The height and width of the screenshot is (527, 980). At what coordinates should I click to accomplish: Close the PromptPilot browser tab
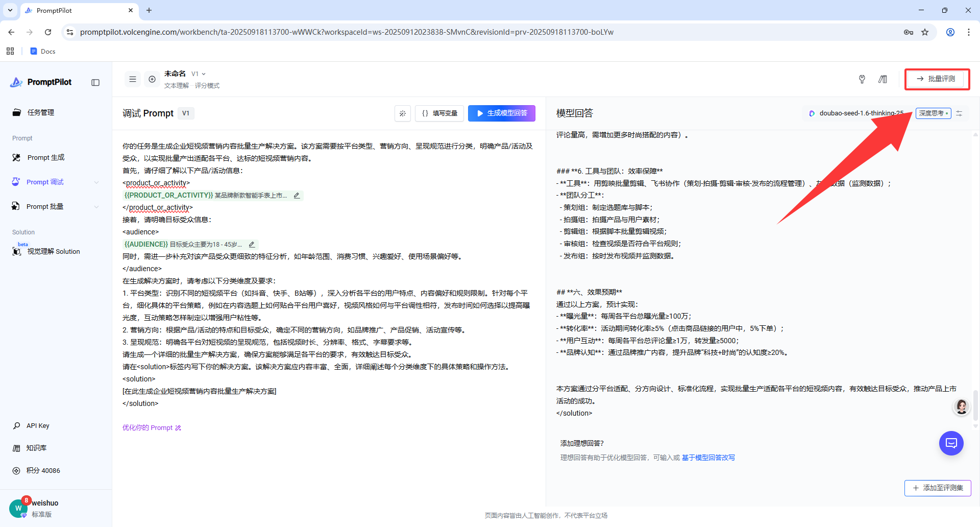click(131, 10)
